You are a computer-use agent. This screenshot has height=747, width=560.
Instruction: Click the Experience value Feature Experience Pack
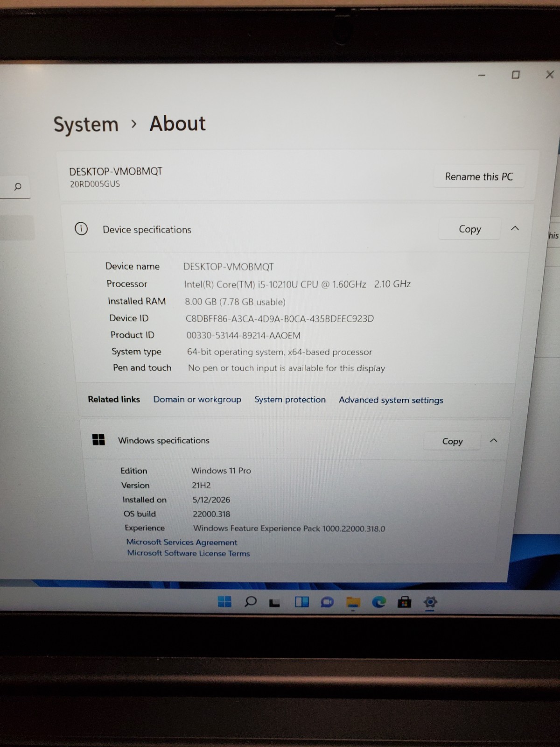click(x=289, y=529)
